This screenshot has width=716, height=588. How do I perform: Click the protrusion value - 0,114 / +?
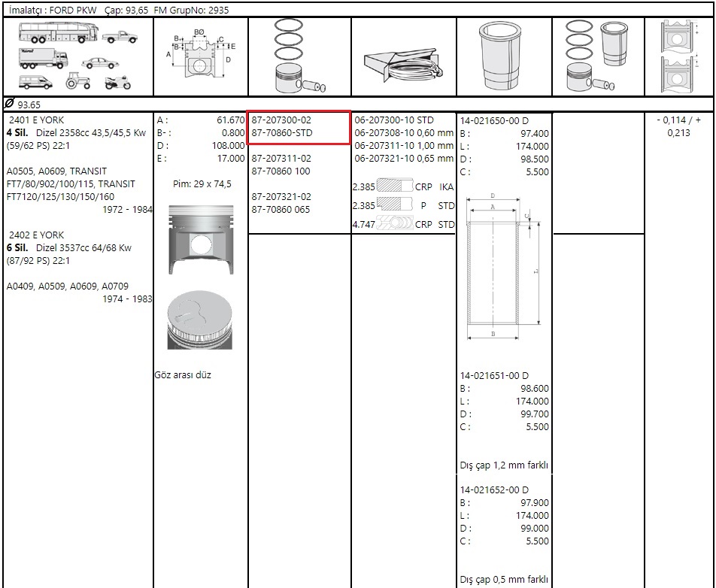click(678, 120)
